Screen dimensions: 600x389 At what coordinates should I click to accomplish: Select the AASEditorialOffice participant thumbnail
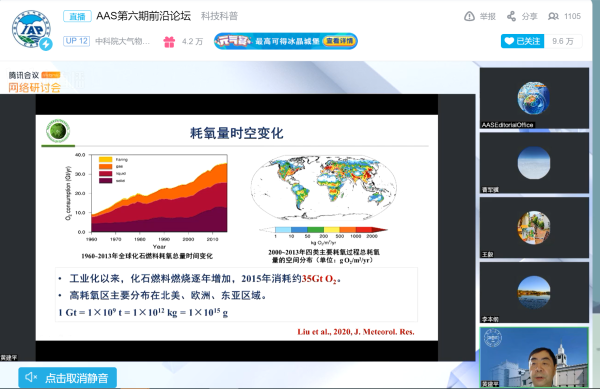click(534, 98)
